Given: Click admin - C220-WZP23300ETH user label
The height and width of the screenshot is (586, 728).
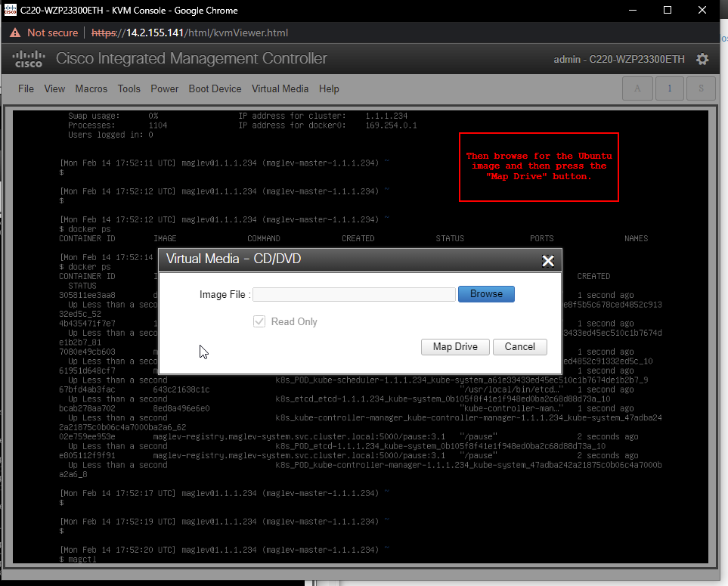Looking at the screenshot, I should (x=619, y=60).
